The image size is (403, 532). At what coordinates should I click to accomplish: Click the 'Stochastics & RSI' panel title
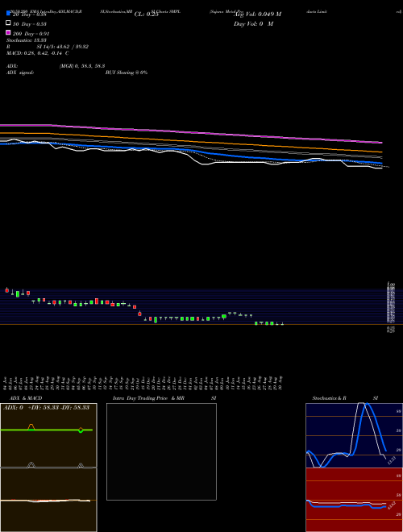(x=345, y=398)
